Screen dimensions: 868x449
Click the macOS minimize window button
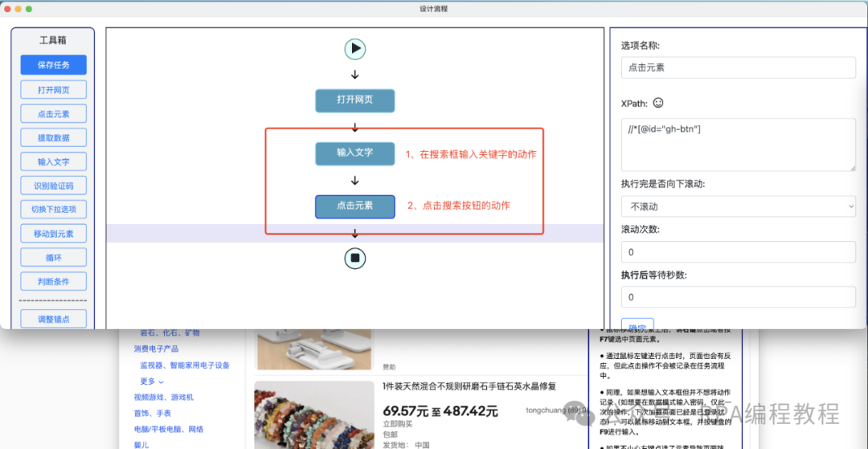click(x=18, y=9)
